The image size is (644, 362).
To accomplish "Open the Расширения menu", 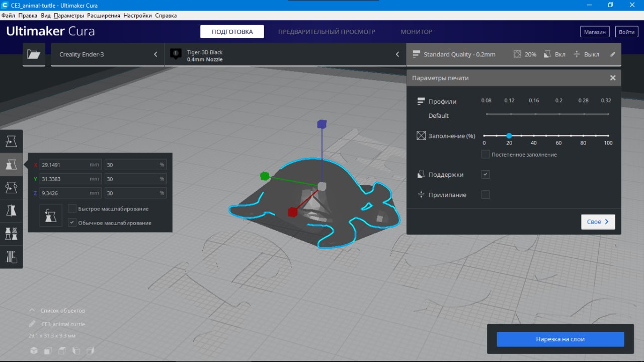I will point(104,16).
